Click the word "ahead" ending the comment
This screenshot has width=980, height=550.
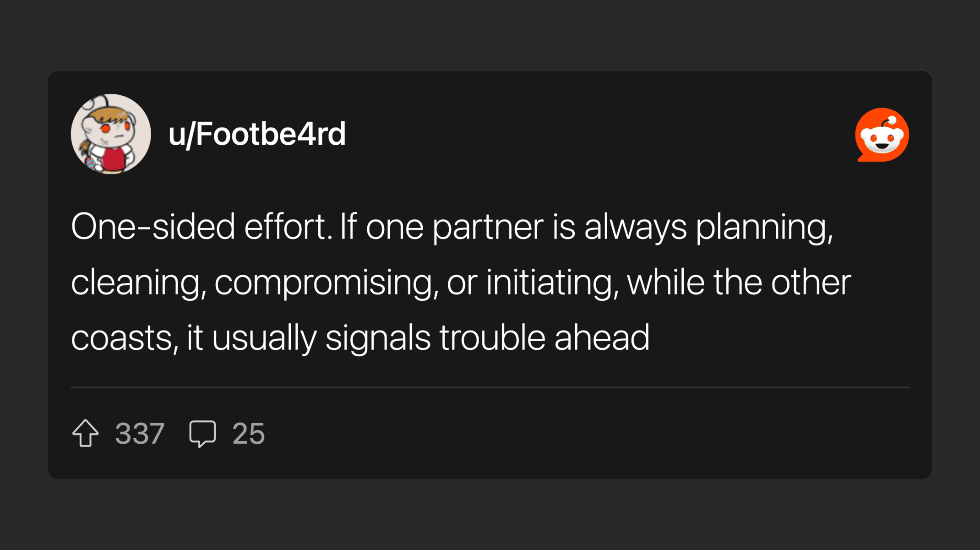602,338
